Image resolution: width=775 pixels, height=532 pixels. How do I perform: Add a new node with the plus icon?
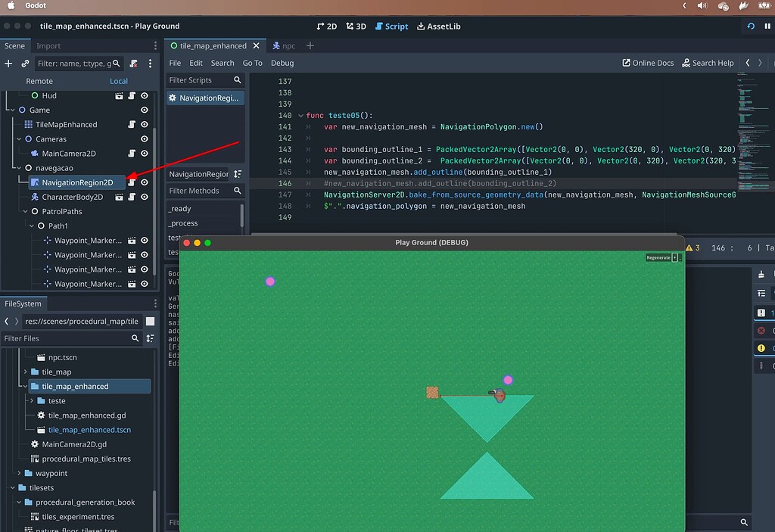[x=8, y=64]
